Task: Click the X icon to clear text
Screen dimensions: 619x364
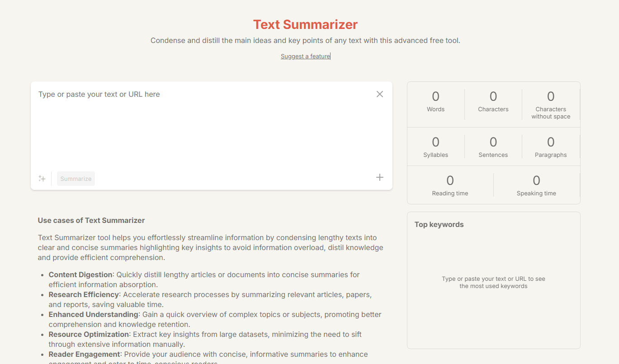Action: (x=380, y=94)
